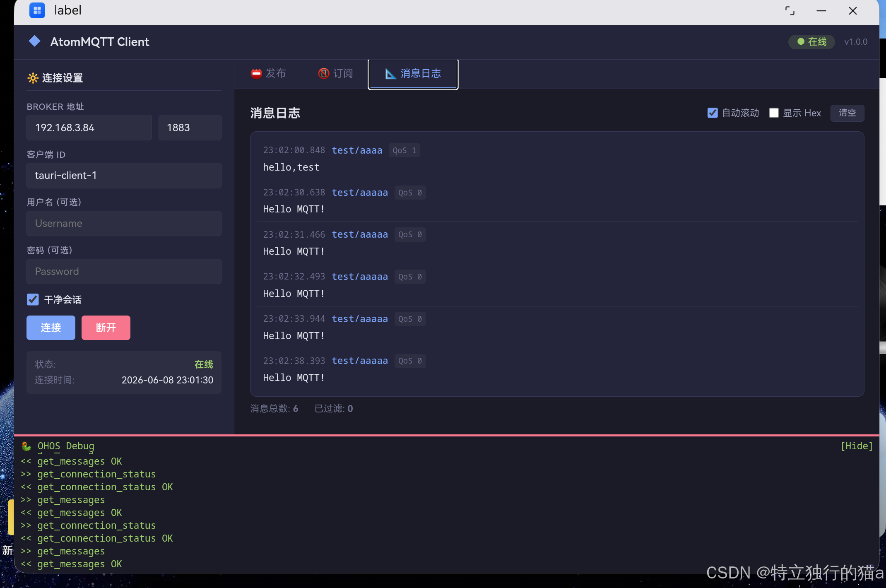Click the AtomMQTT Client title text
The image size is (886, 588).
tap(100, 42)
